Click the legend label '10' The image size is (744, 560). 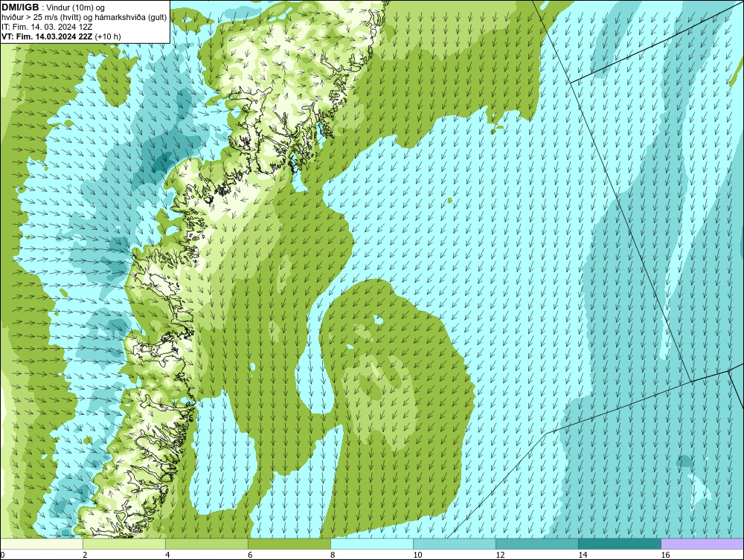click(x=417, y=555)
